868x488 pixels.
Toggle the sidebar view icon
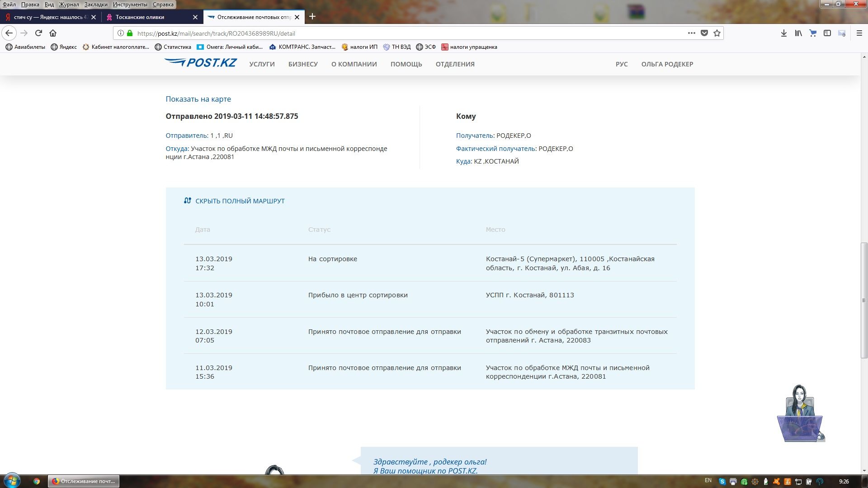click(827, 33)
